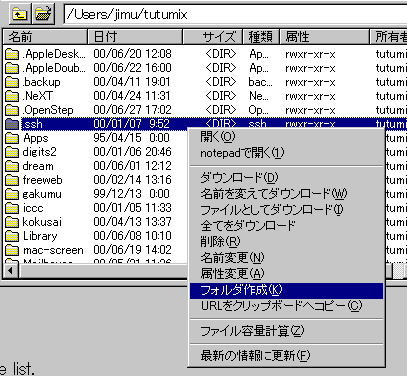Click the .NeXT folder icon

[12, 96]
